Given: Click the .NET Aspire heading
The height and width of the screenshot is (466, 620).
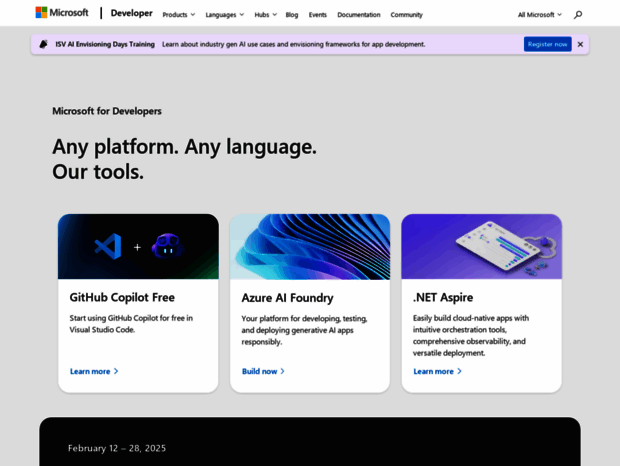Looking at the screenshot, I should [443, 297].
